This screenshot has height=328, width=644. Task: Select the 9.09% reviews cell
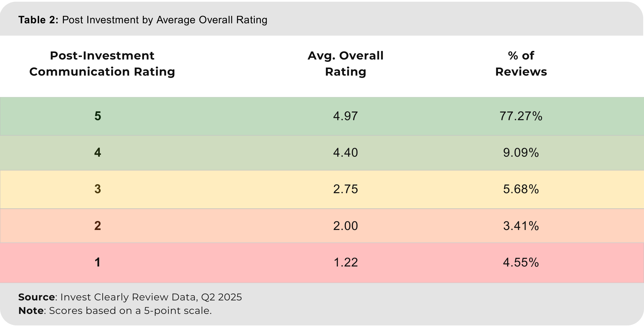click(x=521, y=152)
